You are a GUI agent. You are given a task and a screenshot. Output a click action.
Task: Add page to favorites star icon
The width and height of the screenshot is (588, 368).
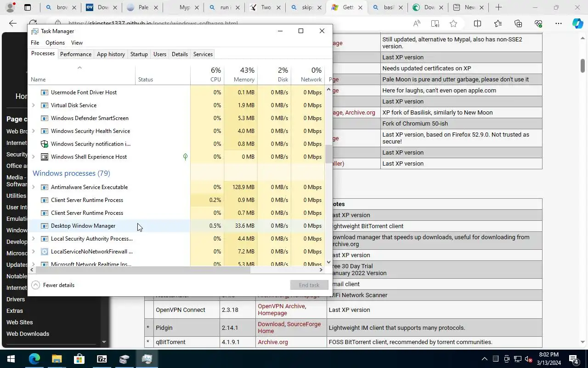coord(453,23)
